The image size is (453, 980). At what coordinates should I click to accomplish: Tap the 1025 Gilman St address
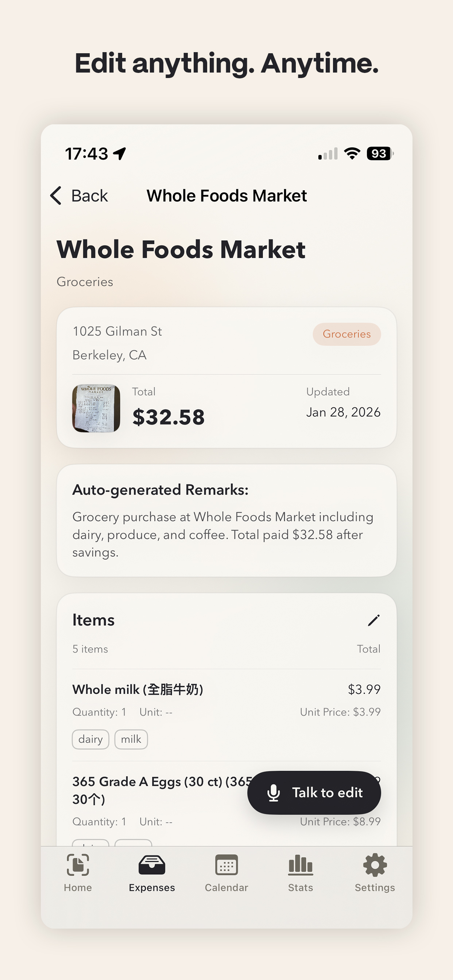117,331
